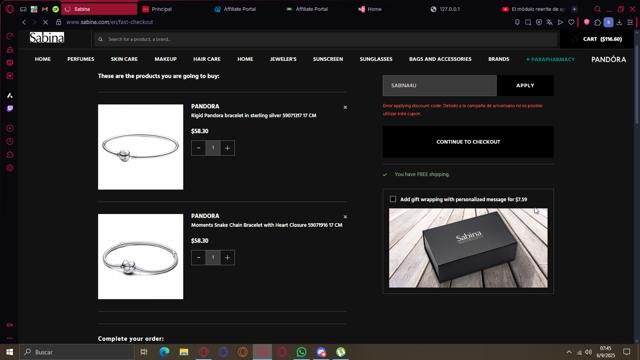This screenshot has width=640, height=360.
Task: Launch Microsoft Edge from the taskbar
Action: tap(164, 352)
